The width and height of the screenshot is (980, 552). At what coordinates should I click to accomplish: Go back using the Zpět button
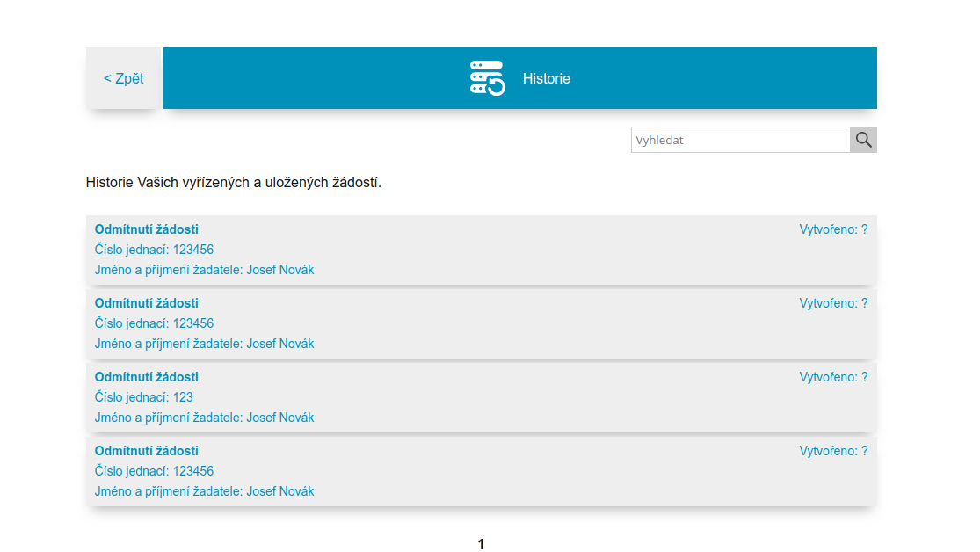pyautogui.click(x=123, y=78)
